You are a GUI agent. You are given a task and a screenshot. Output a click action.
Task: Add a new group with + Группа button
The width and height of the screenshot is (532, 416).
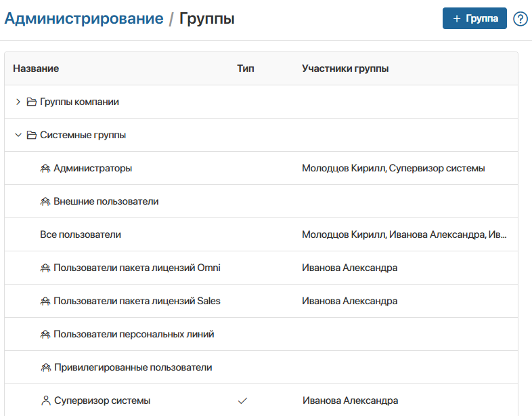[x=474, y=18]
